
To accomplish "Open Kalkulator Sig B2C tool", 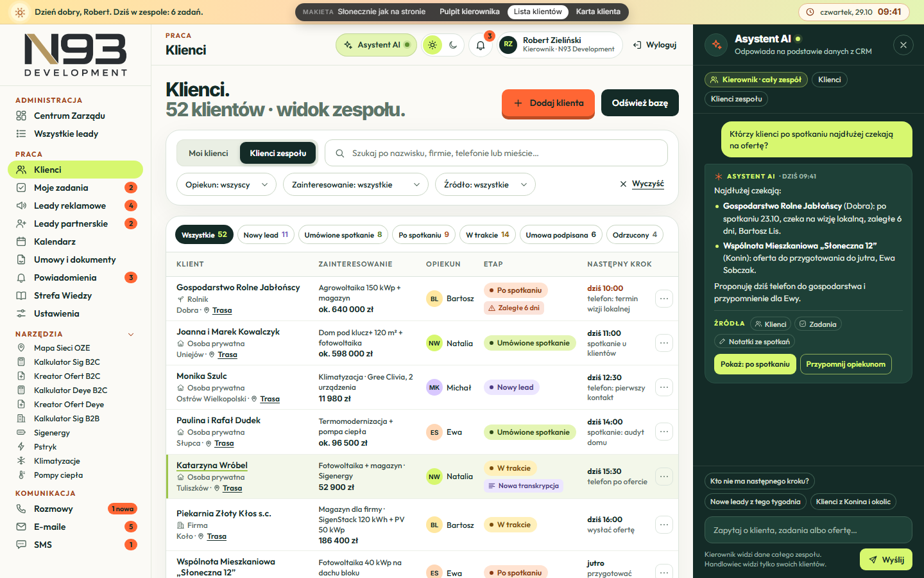I will (x=76, y=362).
